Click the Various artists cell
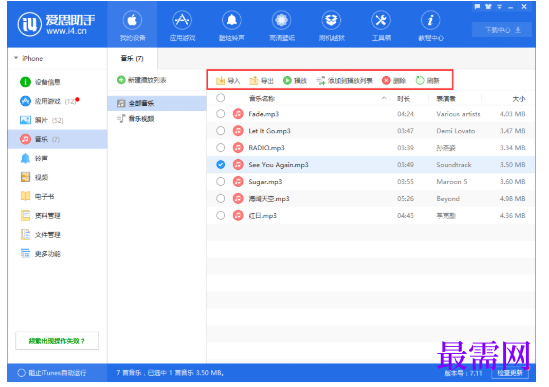Image resolution: width=549 pixels, height=387 pixels. coord(458,114)
